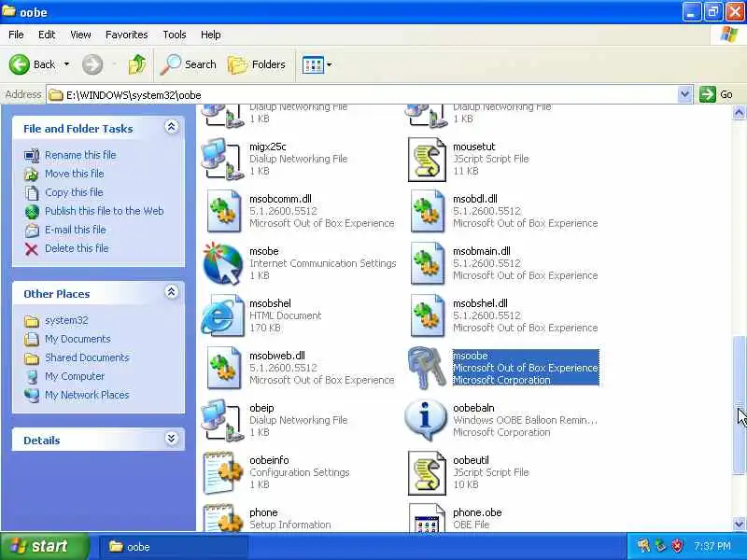Open the Tools menu
This screenshot has height=560, width=747.
(x=175, y=35)
